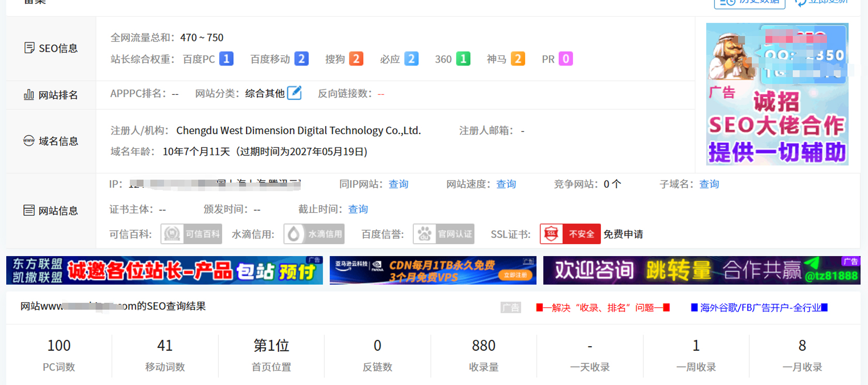The height and width of the screenshot is (385, 868).
Task: Click the SEO信息 document icon
Action: coord(29,48)
